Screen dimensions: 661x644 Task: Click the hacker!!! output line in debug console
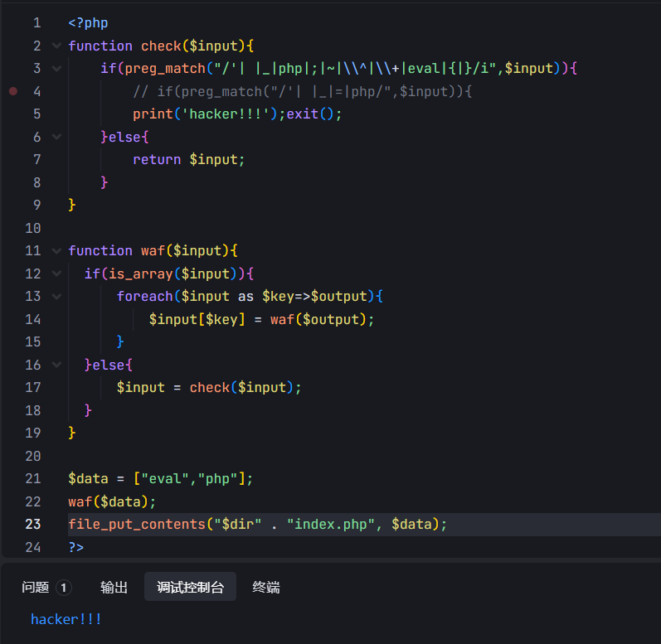(x=66, y=619)
